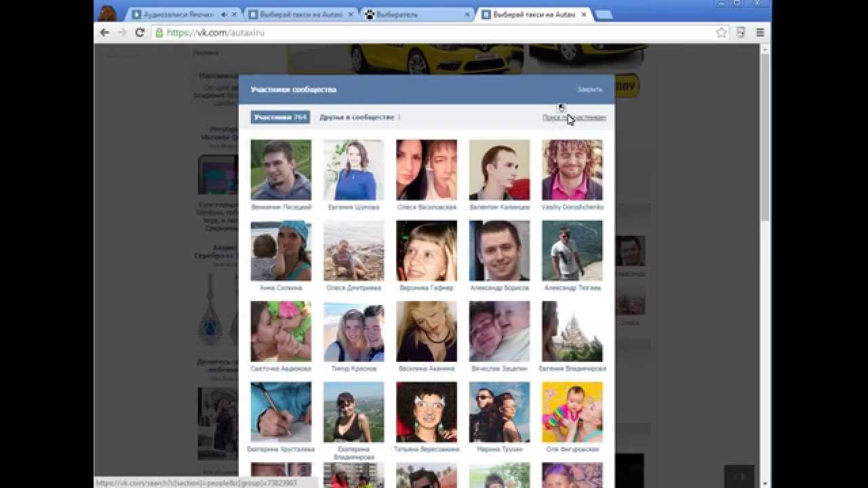Open Анна Силкина profile photo
The image size is (868, 488).
(281, 251)
